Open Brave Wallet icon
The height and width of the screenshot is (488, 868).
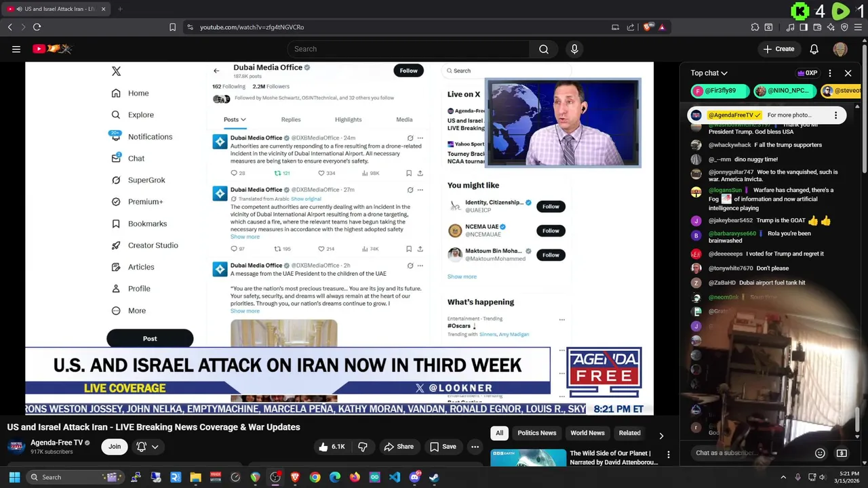point(817,27)
